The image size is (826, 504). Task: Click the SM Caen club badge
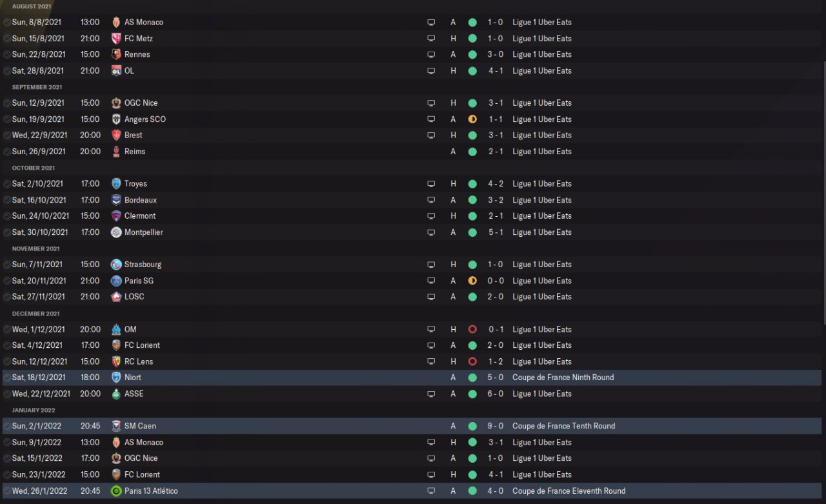click(x=116, y=426)
